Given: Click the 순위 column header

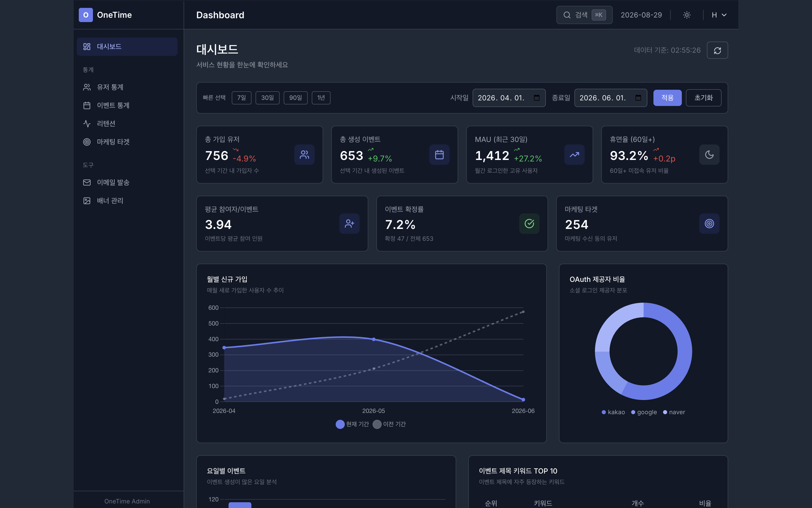Looking at the screenshot, I should [491, 503].
